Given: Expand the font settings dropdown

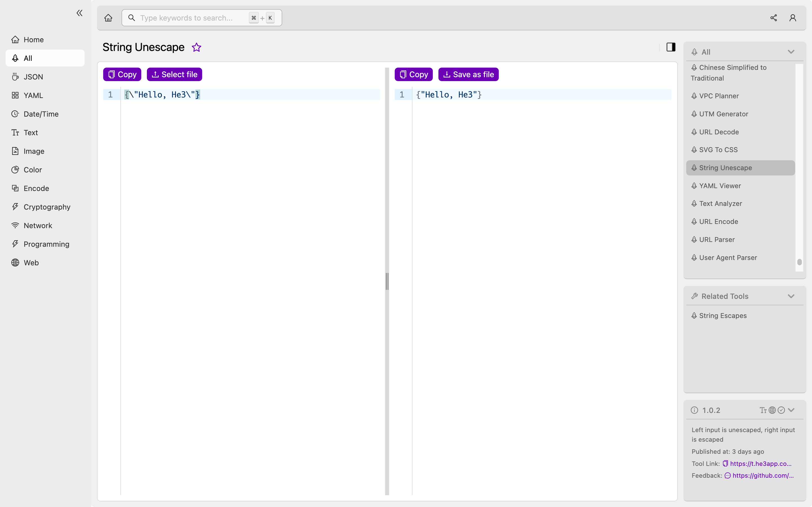Looking at the screenshot, I should pyautogui.click(x=764, y=410).
